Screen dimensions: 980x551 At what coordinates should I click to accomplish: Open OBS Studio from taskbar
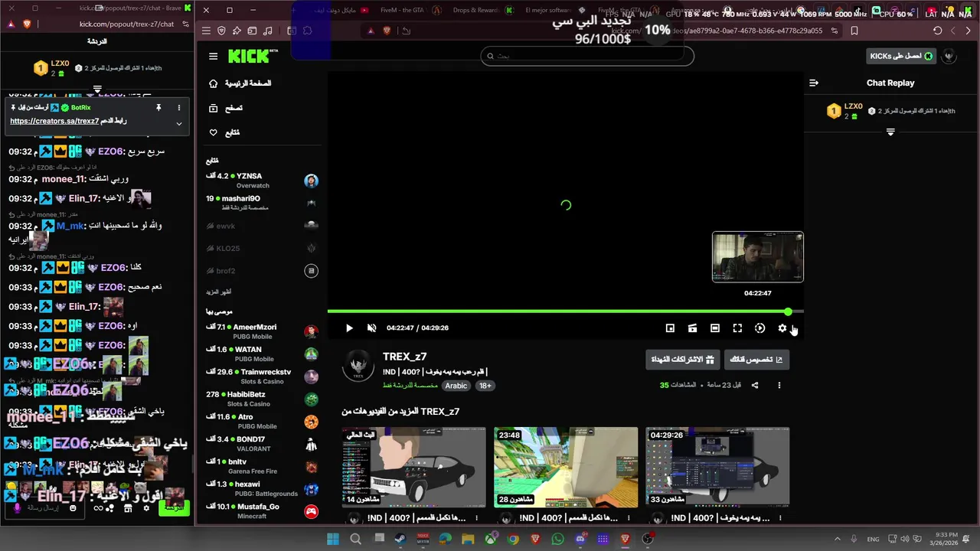point(648,539)
